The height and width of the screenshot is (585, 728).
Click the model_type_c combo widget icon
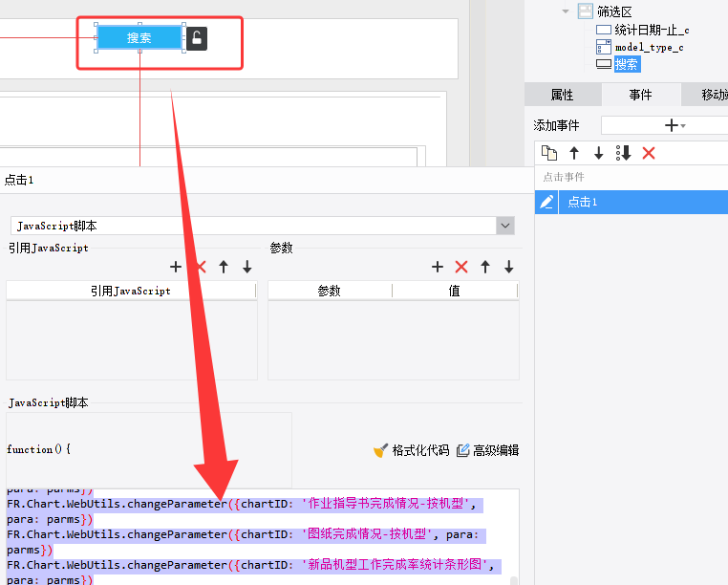point(604,47)
